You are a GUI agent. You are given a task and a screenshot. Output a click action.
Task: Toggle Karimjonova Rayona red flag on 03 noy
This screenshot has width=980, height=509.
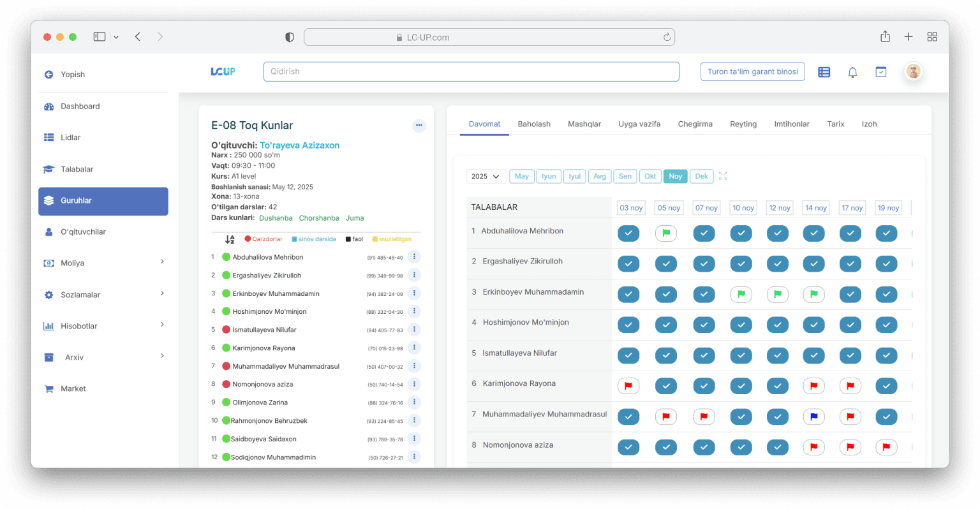tap(628, 386)
